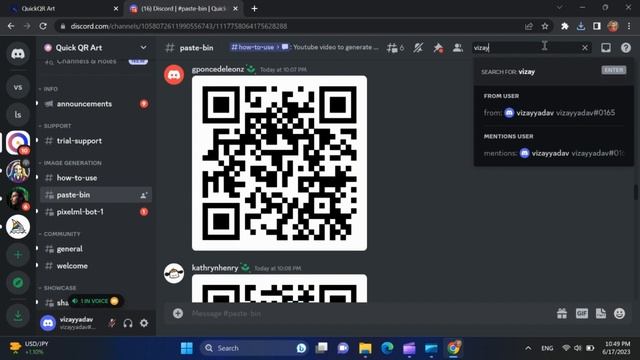Screen dimensions: 640x360
Task: Open the paste-bin channel
Action: click(x=96, y=195)
